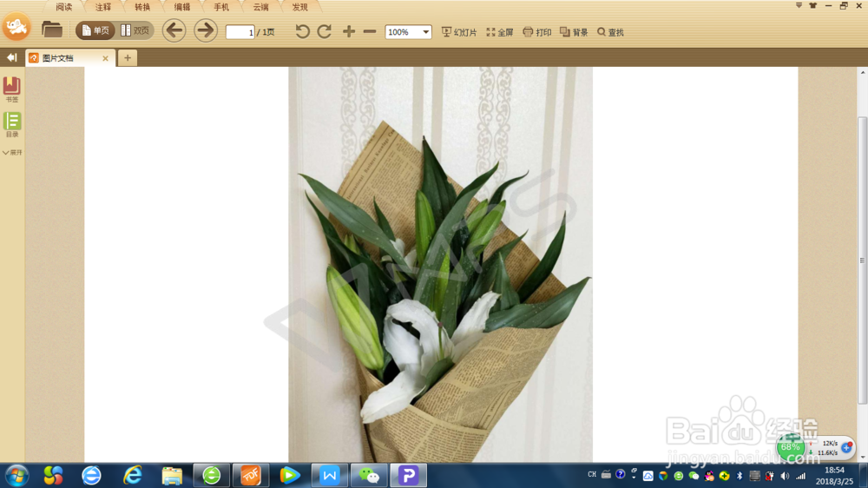This screenshot has height=488, width=868.
Task: Open the title bar dropdown menu arrow
Action: (799, 5)
